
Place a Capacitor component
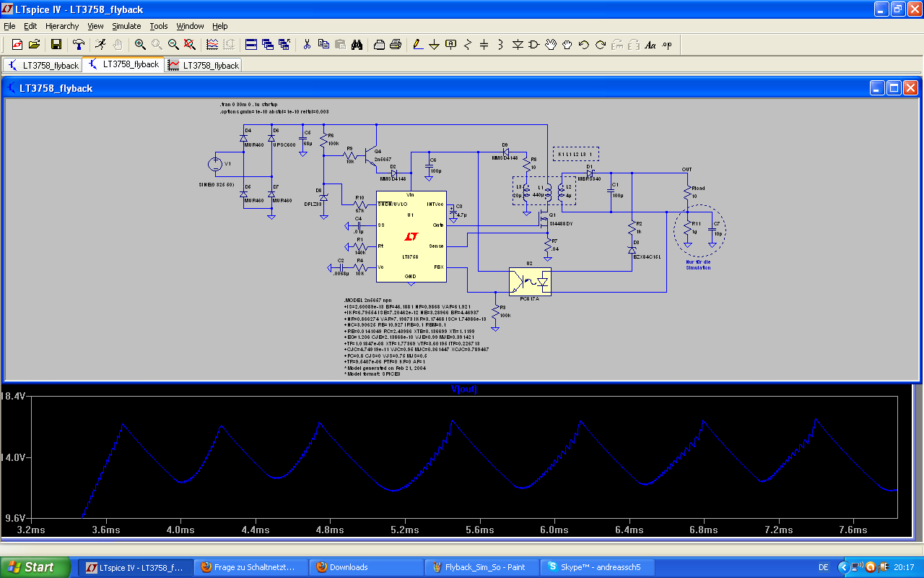tap(484, 45)
